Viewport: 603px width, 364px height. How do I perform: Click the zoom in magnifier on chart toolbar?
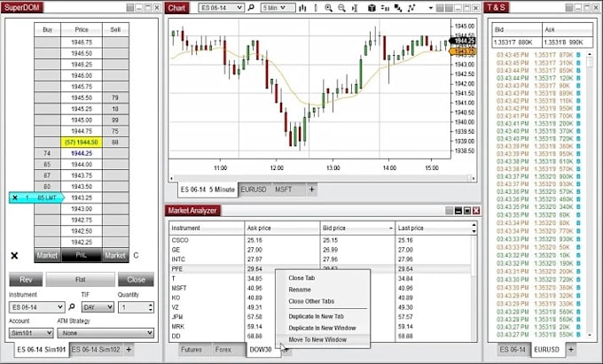[328, 8]
